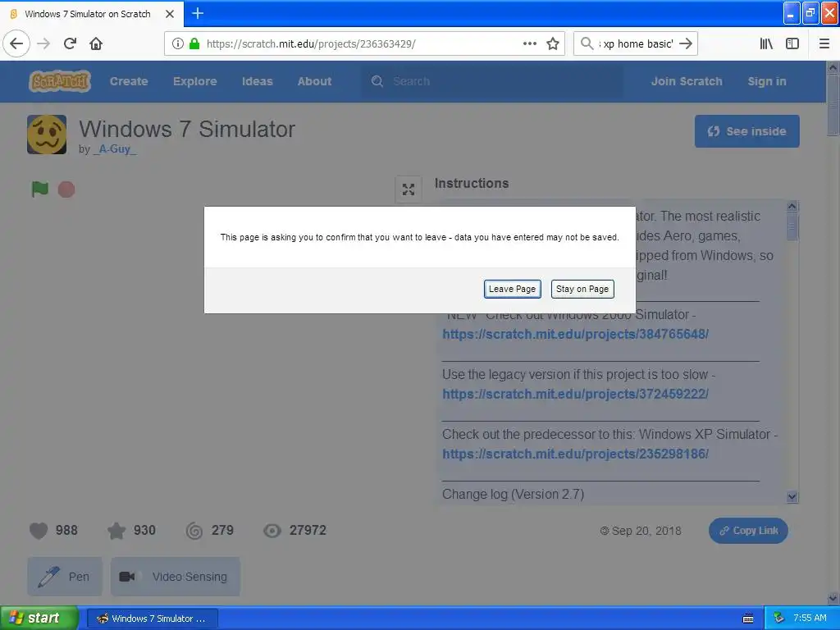Click the site information icon in address bar

[x=178, y=43]
